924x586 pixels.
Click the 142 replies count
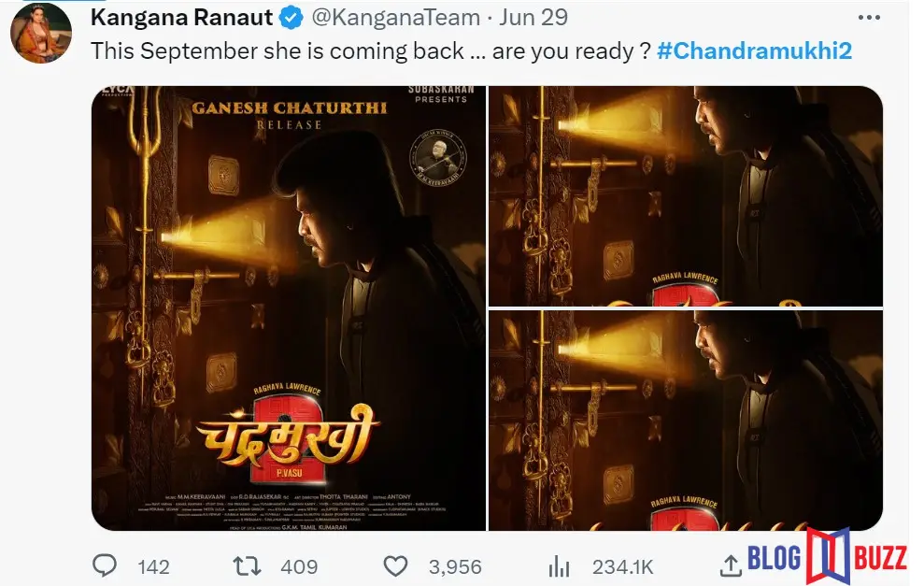(154, 567)
